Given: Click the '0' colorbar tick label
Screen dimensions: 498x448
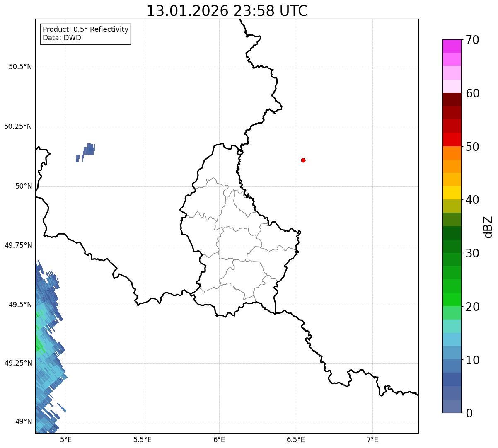Looking at the screenshot, I should click(469, 413).
